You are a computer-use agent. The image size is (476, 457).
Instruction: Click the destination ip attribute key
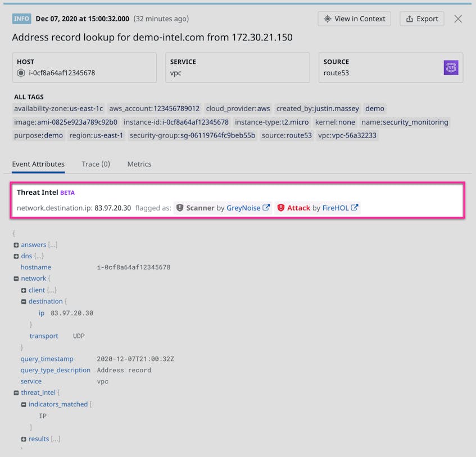coord(42,313)
